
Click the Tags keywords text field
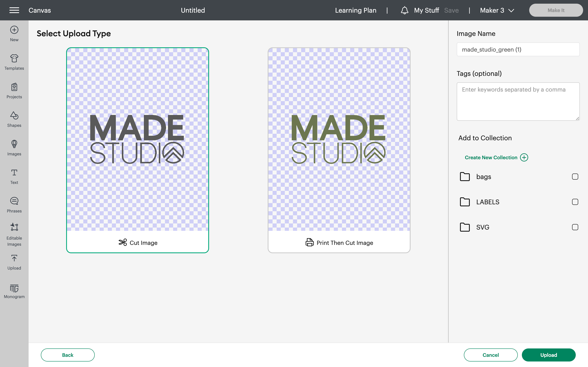(x=518, y=102)
